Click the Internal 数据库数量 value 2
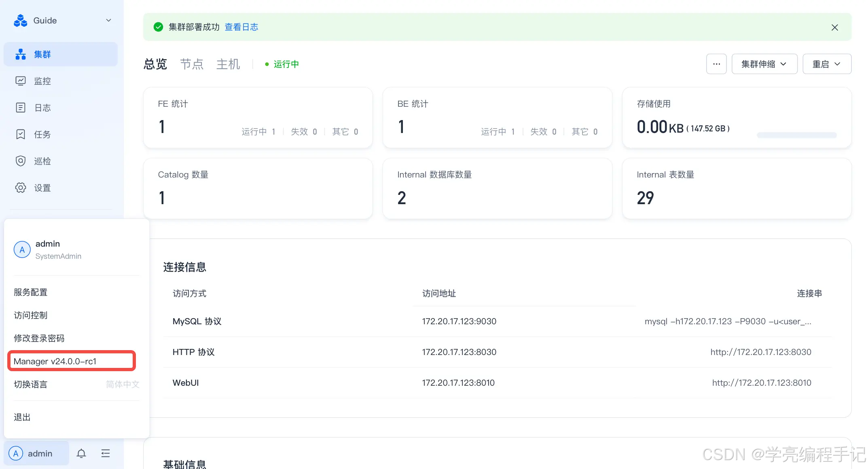868x469 pixels. coord(402,198)
